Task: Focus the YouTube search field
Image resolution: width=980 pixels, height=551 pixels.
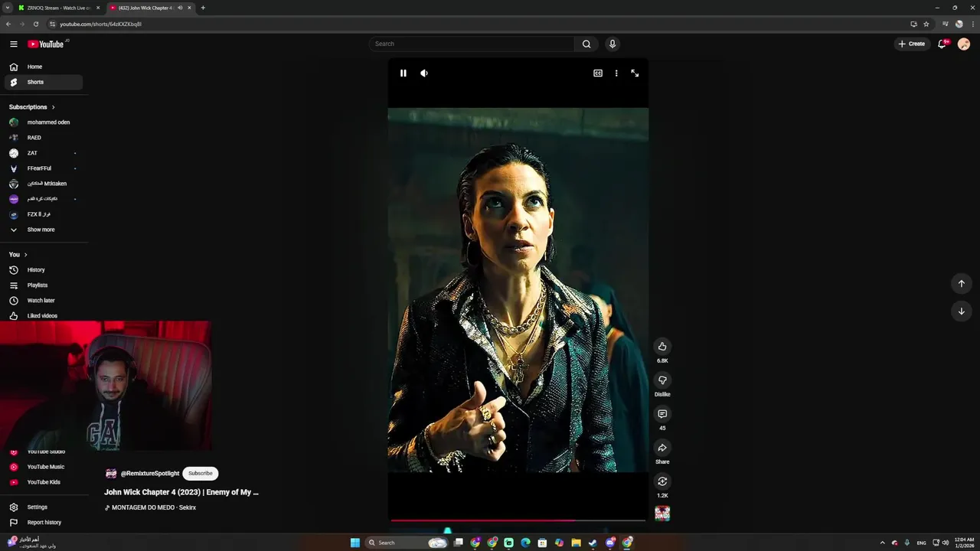Action: click(472, 44)
